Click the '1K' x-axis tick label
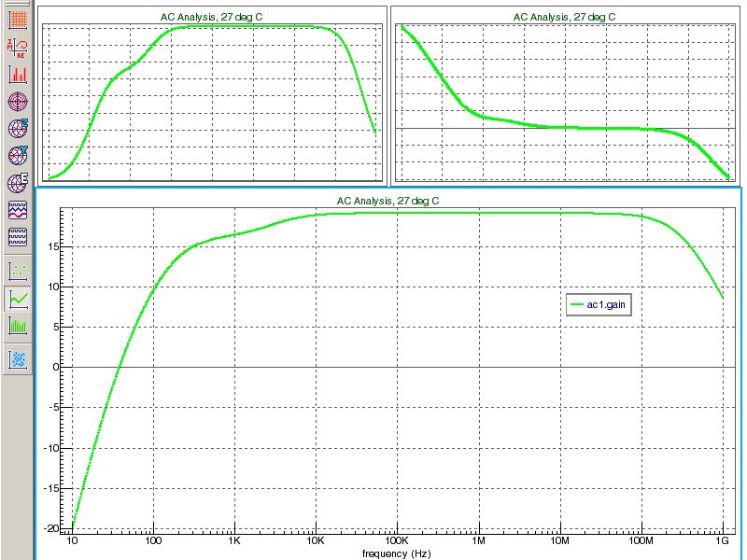 click(x=234, y=540)
